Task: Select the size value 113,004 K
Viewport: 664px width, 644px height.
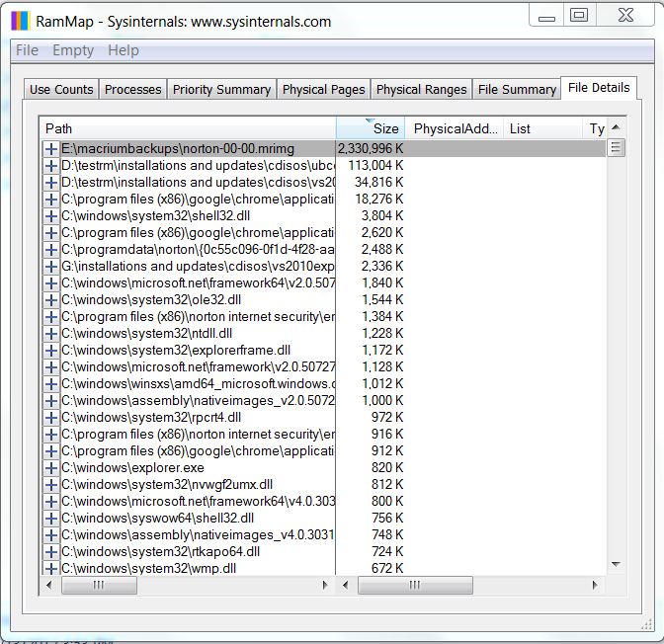Action: (375, 166)
